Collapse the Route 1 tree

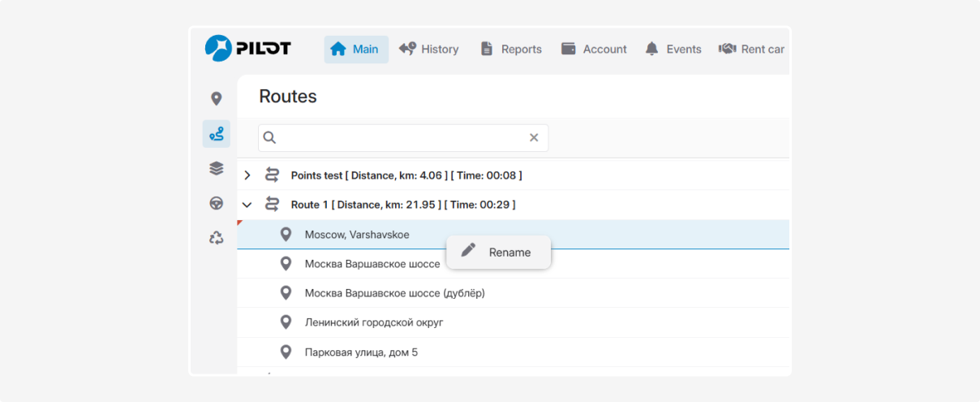tap(247, 205)
